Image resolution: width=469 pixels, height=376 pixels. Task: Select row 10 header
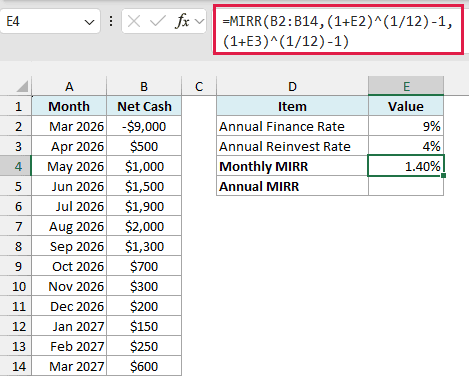pyautogui.click(x=16, y=286)
